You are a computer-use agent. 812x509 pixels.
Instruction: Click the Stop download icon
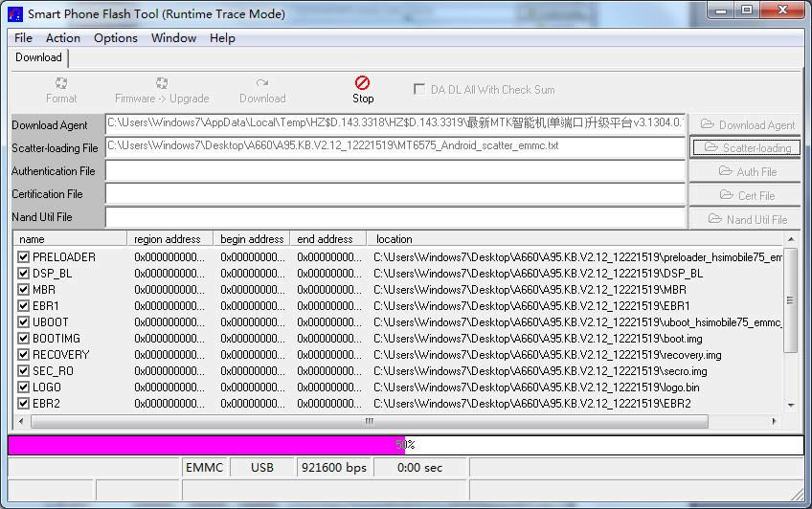point(362,84)
